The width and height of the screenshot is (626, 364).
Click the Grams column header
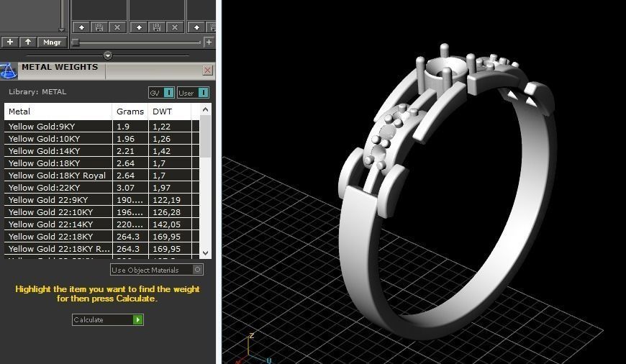coord(130,112)
